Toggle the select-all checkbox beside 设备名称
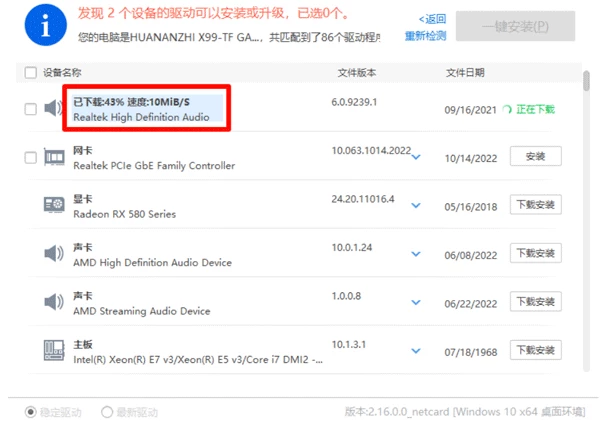Viewport: 600px width, 425px height. point(31,72)
